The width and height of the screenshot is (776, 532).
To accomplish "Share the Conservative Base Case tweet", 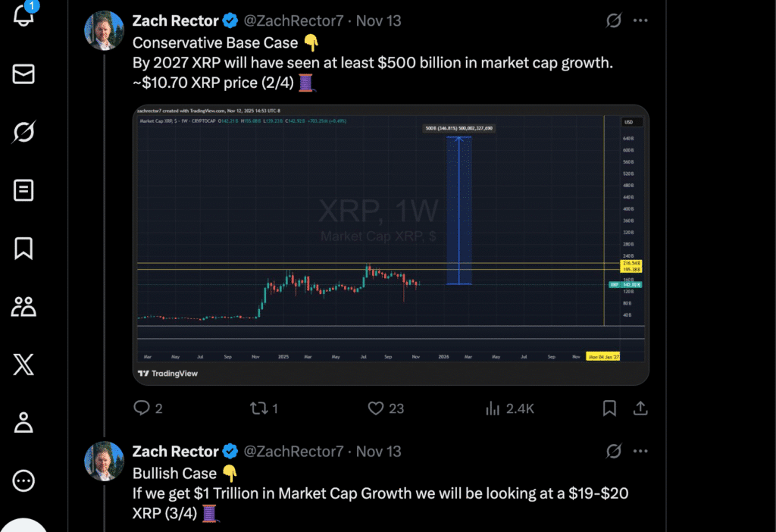I will 640,408.
